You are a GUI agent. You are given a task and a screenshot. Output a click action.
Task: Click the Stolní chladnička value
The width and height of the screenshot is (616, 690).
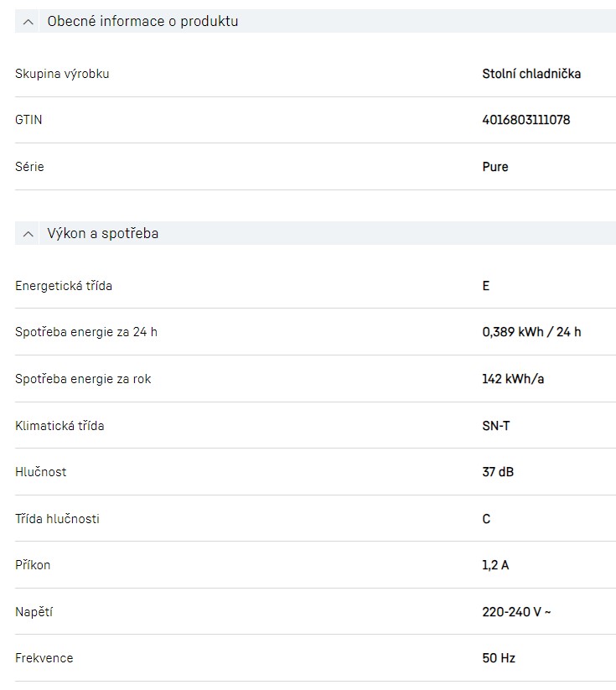click(x=531, y=74)
